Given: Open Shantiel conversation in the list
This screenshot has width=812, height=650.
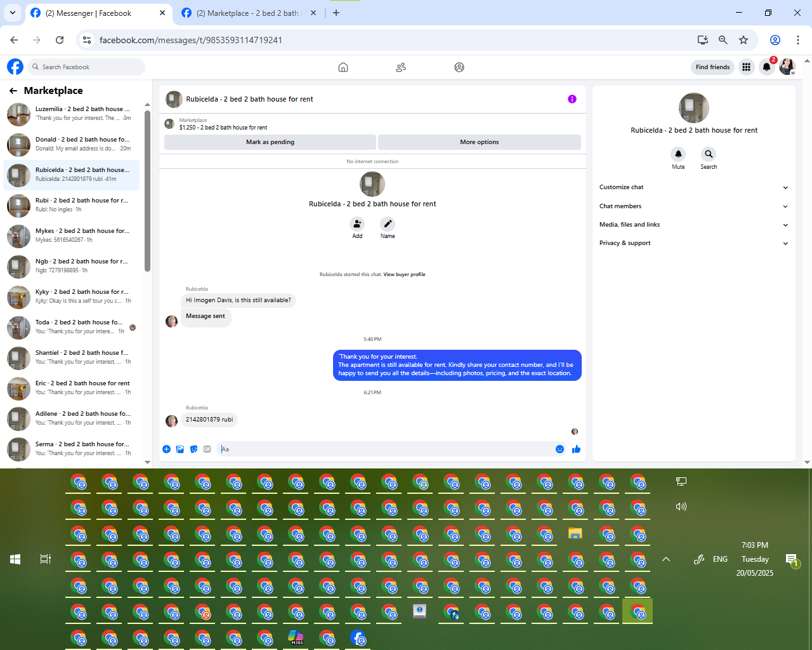Looking at the screenshot, I should pos(71,358).
